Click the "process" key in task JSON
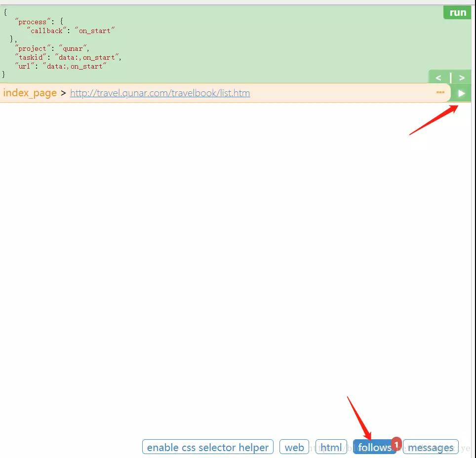476x458 pixels. (x=32, y=22)
